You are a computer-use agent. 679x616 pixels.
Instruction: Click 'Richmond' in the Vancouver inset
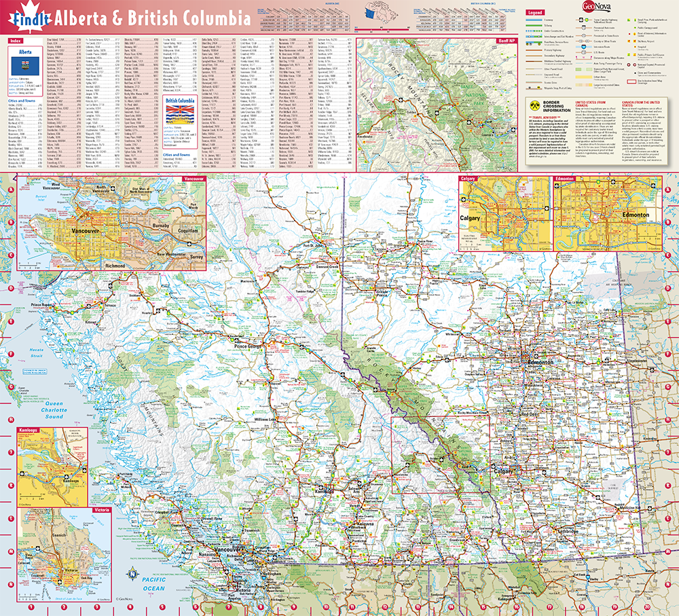tap(115, 265)
